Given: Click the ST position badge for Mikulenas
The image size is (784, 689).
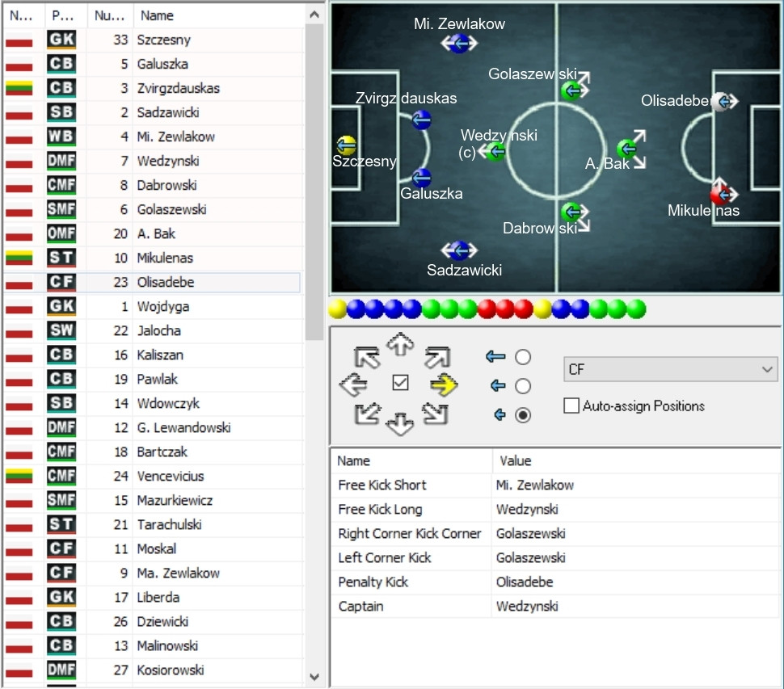Looking at the screenshot, I should tap(61, 258).
